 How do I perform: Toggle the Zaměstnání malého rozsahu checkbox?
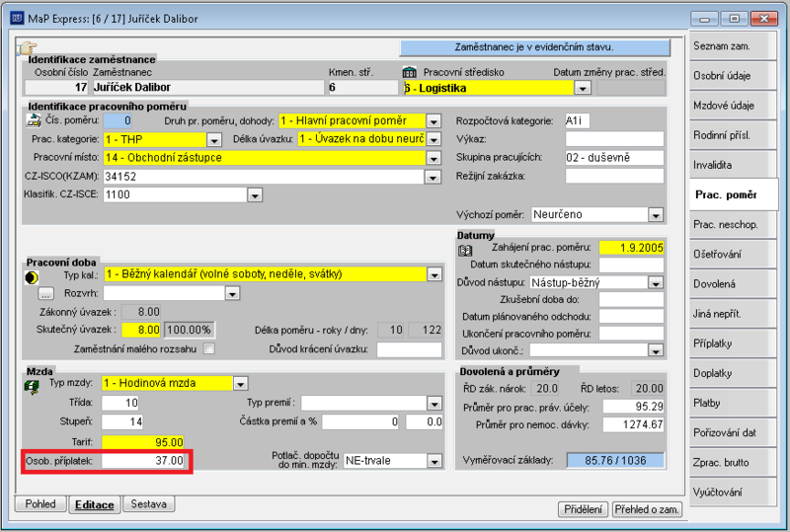pyautogui.click(x=209, y=348)
